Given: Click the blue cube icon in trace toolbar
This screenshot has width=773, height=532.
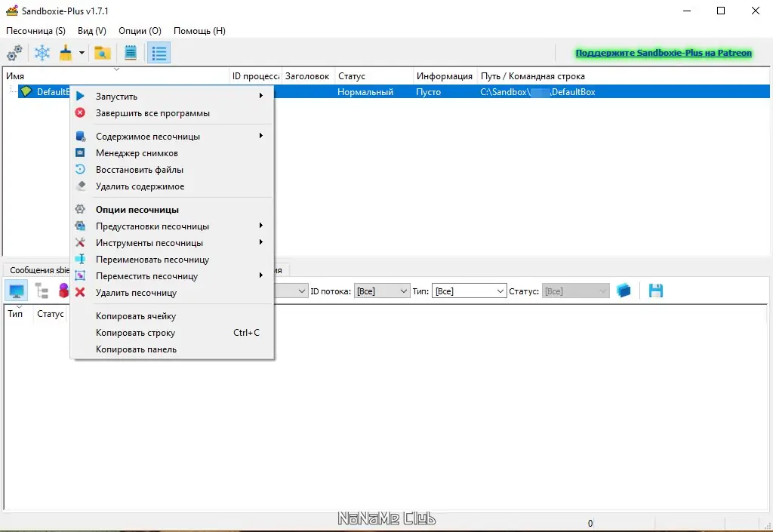Looking at the screenshot, I should click(624, 291).
